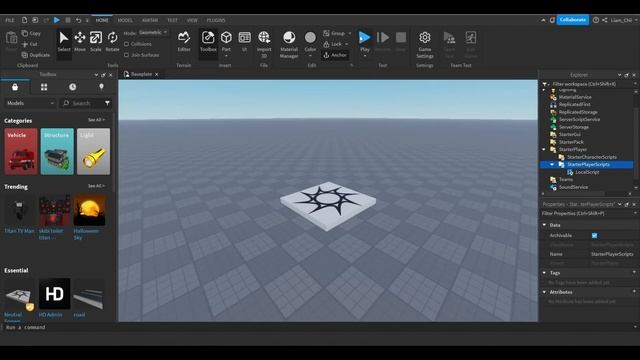Open Game Settings gear
640x360 pixels.
(x=425, y=44)
